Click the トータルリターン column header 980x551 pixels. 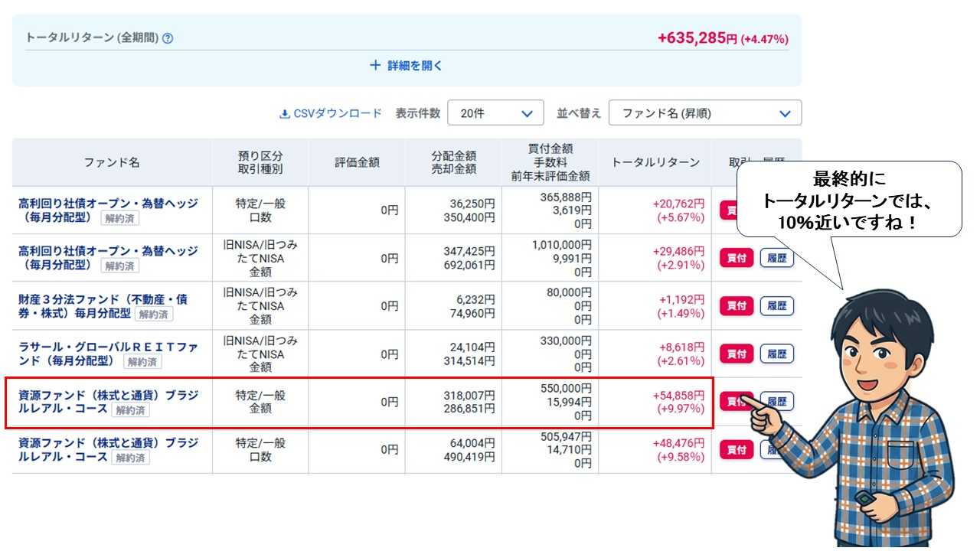pos(655,162)
